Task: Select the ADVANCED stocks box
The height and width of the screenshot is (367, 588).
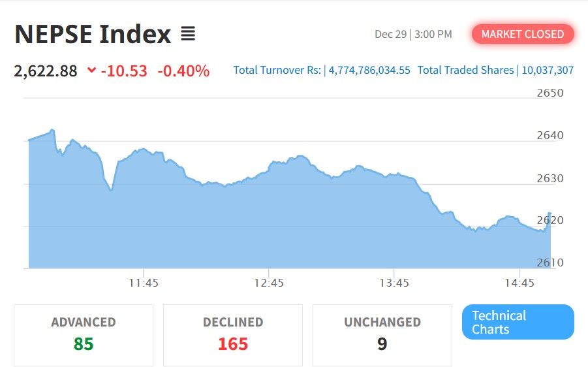Action: click(84, 334)
